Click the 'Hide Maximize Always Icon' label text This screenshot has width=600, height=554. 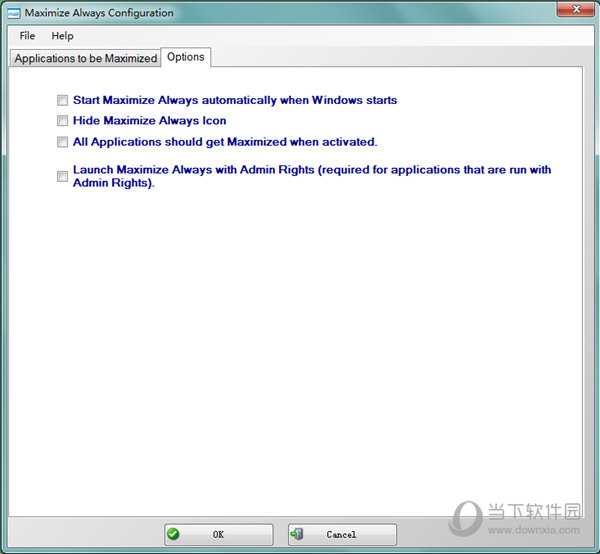pos(149,121)
